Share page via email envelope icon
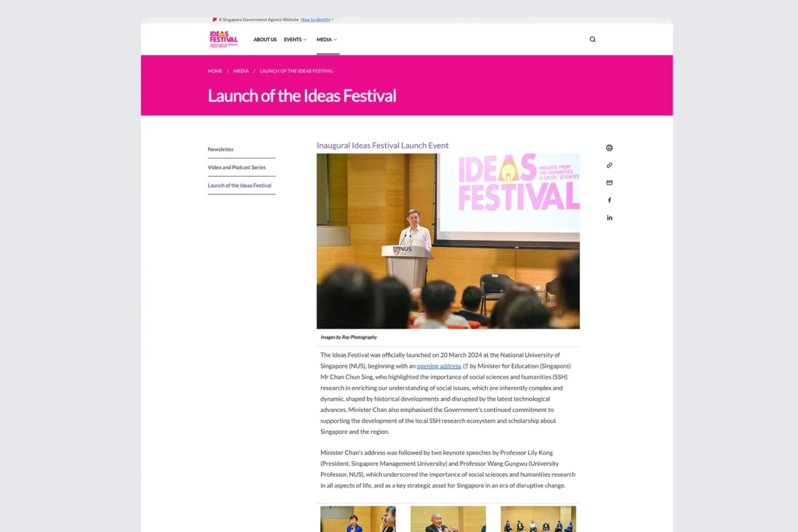Screen dimensions: 798x532 pos(609,183)
